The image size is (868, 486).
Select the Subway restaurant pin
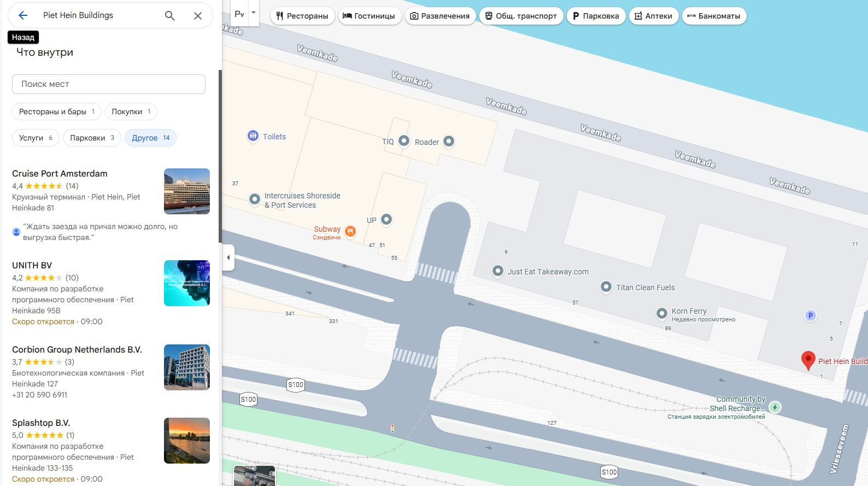(350, 231)
